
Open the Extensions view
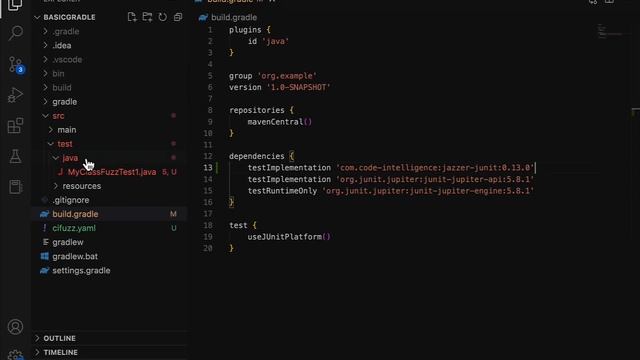point(16,126)
